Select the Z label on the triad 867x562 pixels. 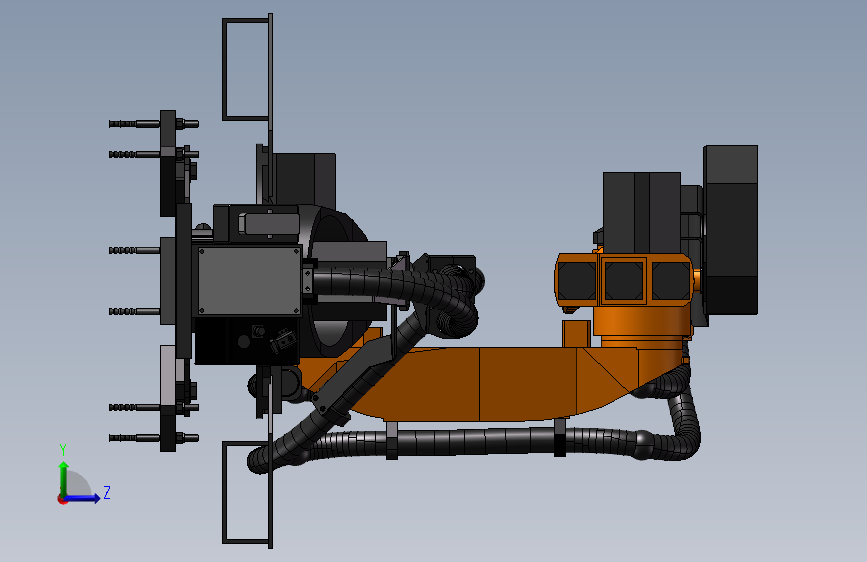click(107, 492)
